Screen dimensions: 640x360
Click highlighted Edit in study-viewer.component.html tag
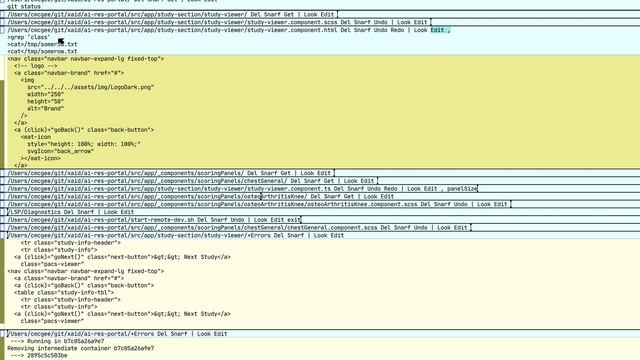tap(437, 30)
